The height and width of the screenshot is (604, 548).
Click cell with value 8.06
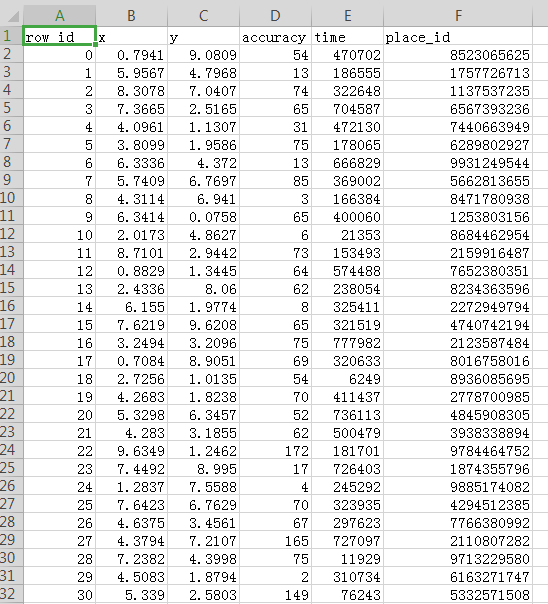[203, 289]
